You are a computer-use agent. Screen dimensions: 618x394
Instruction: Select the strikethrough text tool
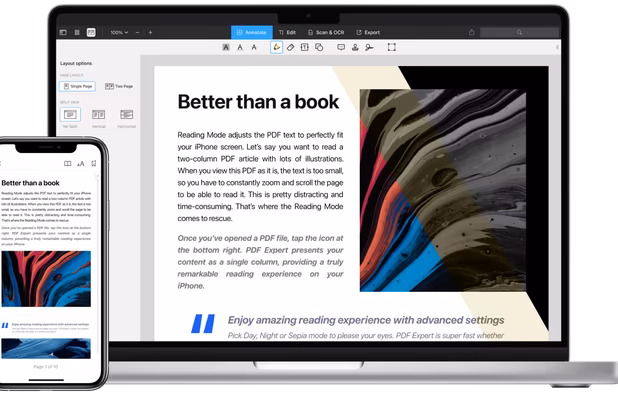pyautogui.click(x=254, y=47)
